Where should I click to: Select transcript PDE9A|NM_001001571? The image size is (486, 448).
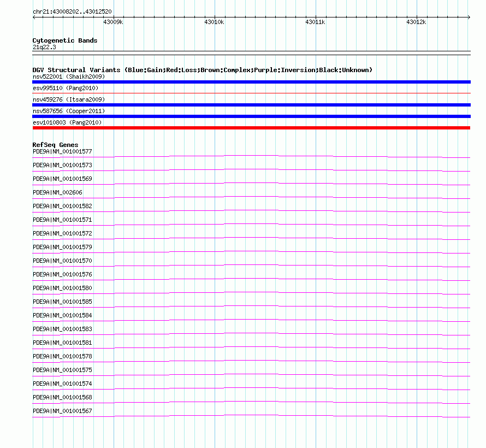pyautogui.click(x=62, y=220)
